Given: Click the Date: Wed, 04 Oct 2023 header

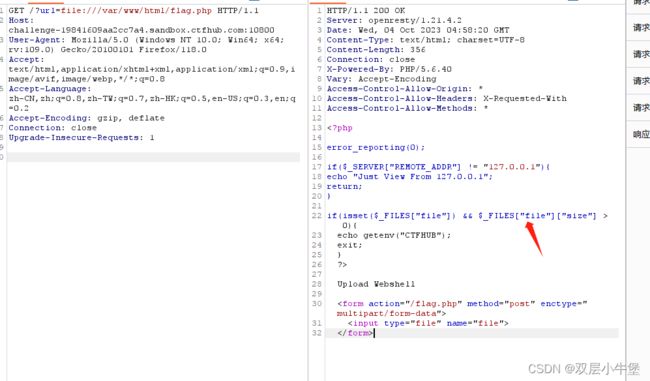Looking at the screenshot, I should (x=418, y=30).
